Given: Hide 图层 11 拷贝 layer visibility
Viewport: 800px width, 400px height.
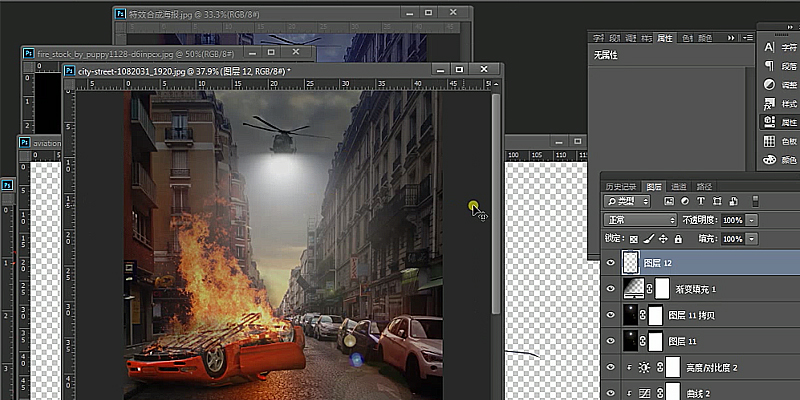Looking at the screenshot, I should (x=610, y=315).
